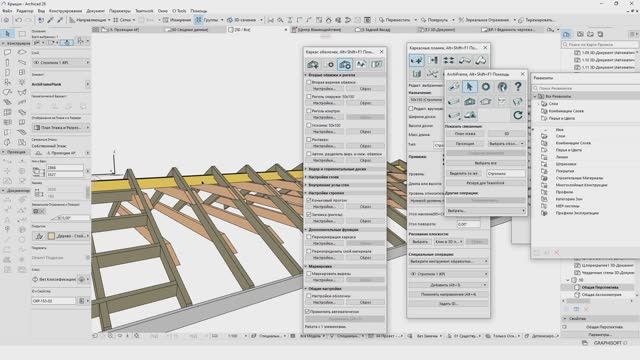The width and height of the screenshot is (640, 360).
Task: Click the second icon in Каркасные планки top row
Action: [x=433, y=60]
